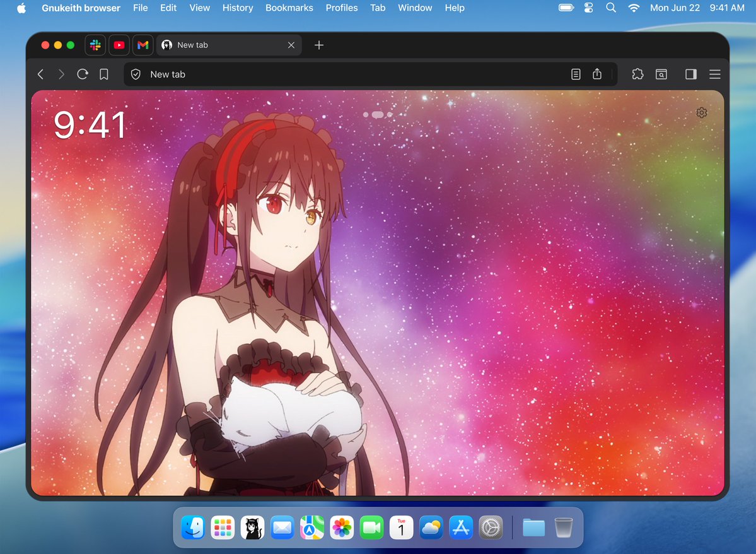Open the Edit menu

tap(168, 8)
